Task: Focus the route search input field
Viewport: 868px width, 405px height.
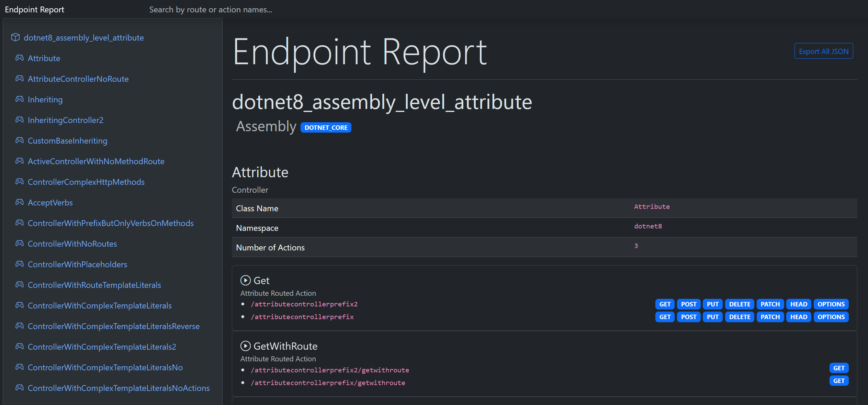Action: (x=210, y=10)
